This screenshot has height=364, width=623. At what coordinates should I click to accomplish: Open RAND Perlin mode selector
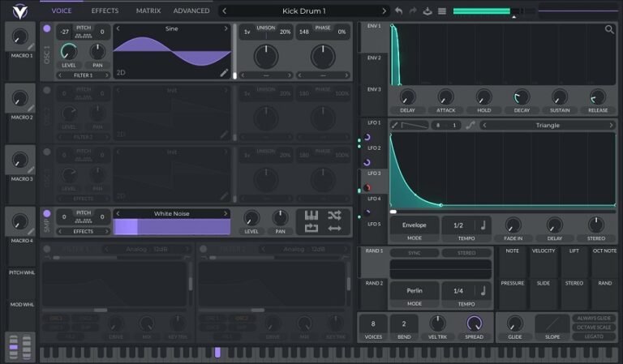click(x=415, y=291)
